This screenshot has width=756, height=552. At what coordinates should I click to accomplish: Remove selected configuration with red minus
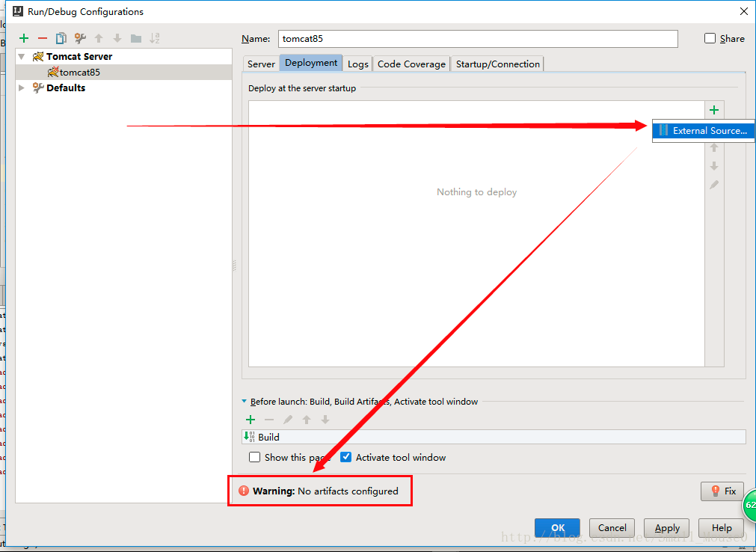43,38
